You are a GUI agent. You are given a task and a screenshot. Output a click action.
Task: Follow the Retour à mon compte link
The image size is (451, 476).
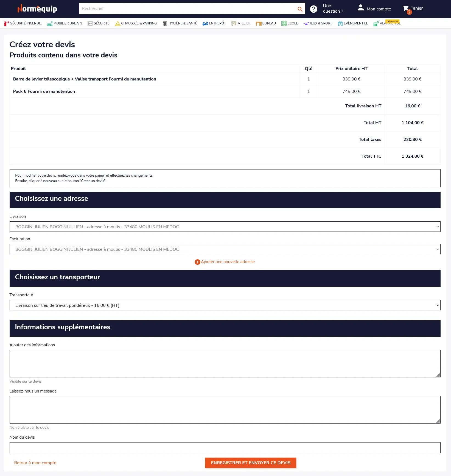click(x=35, y=463)
